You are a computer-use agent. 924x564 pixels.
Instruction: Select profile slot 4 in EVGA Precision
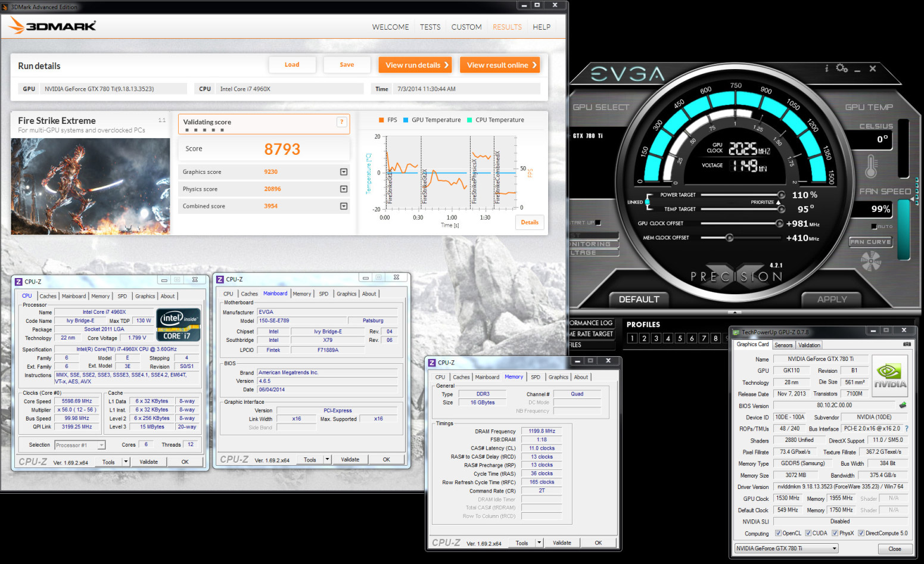[668, 338]
